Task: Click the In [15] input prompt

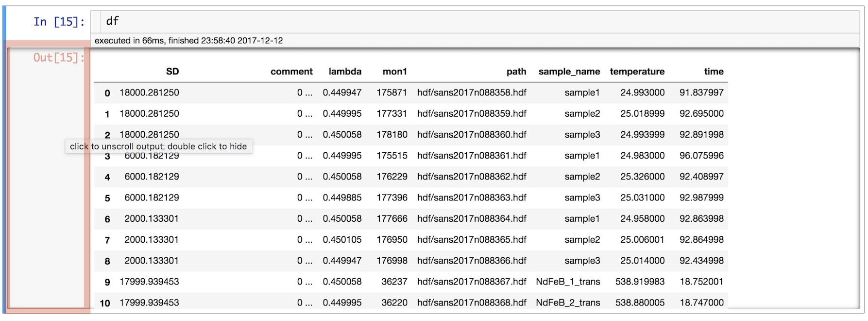Action: point(59,22)
